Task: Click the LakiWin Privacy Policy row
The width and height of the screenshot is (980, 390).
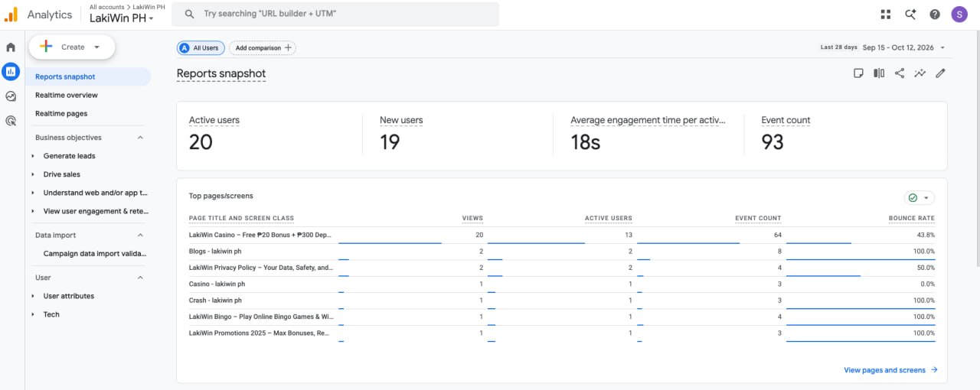Action: tap(562, 268)
